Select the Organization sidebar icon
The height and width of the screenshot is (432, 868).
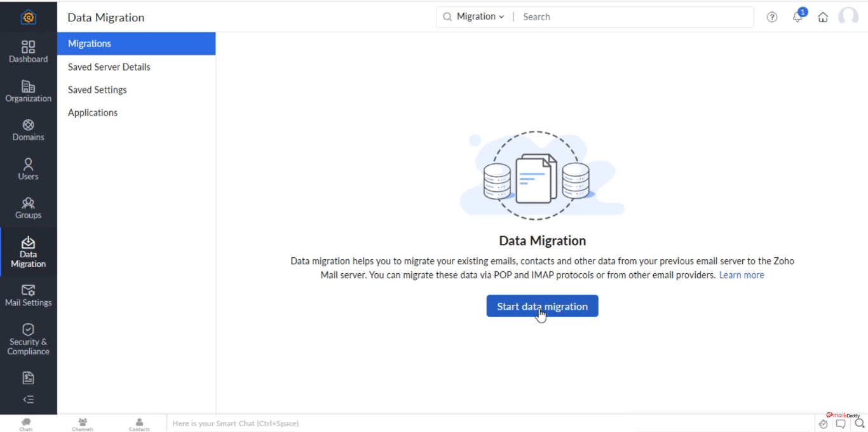click(28, 90)
